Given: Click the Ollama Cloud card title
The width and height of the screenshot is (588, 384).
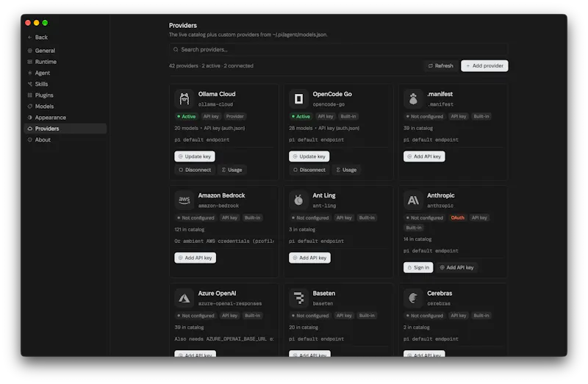Looking at the screenshot, I should tap(217, 94).
